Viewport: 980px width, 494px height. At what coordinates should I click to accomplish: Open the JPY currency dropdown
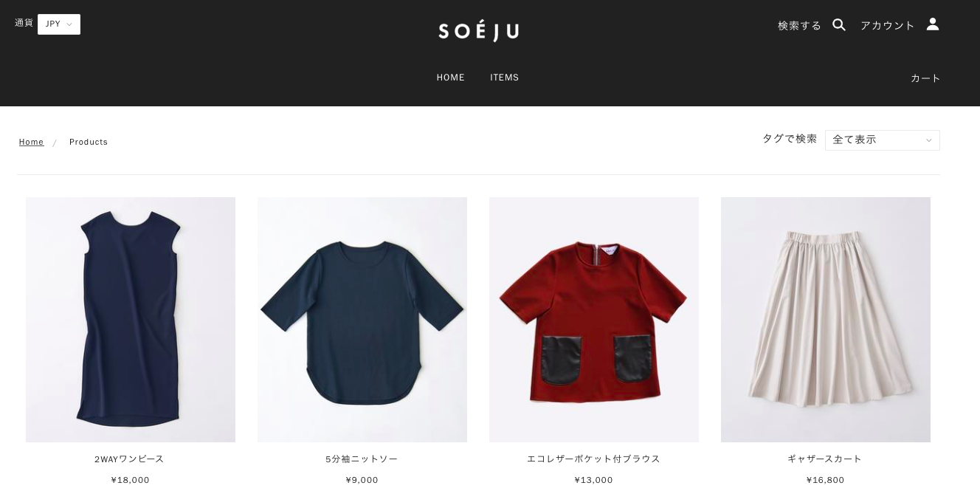click(59, 24)
